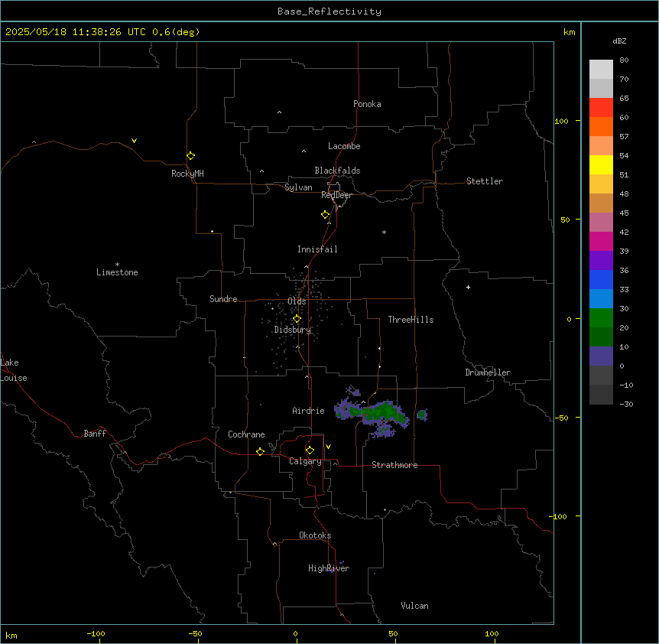
Task: Select the asterisk marker east of Innisfail
Action: tap(384, 232)
